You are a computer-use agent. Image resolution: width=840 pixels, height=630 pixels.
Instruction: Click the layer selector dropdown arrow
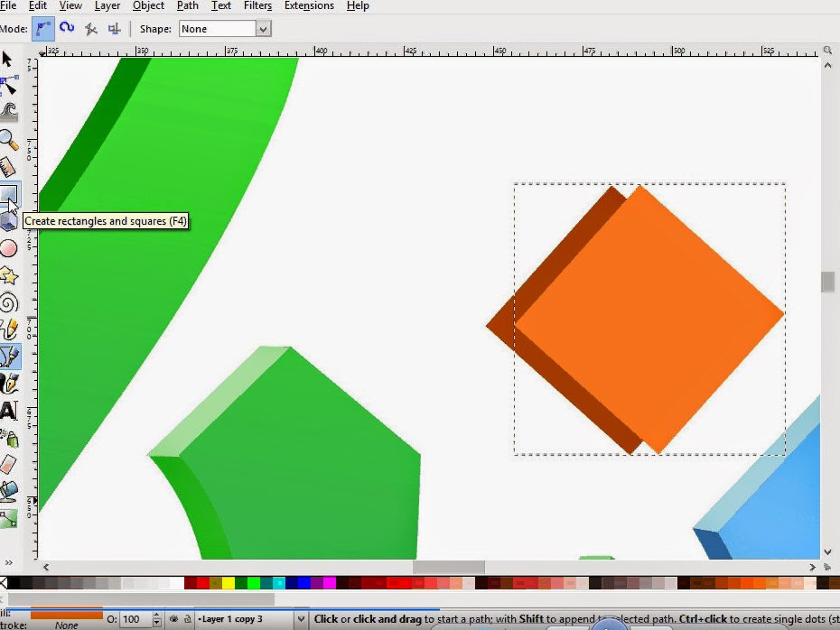point(301,619)
